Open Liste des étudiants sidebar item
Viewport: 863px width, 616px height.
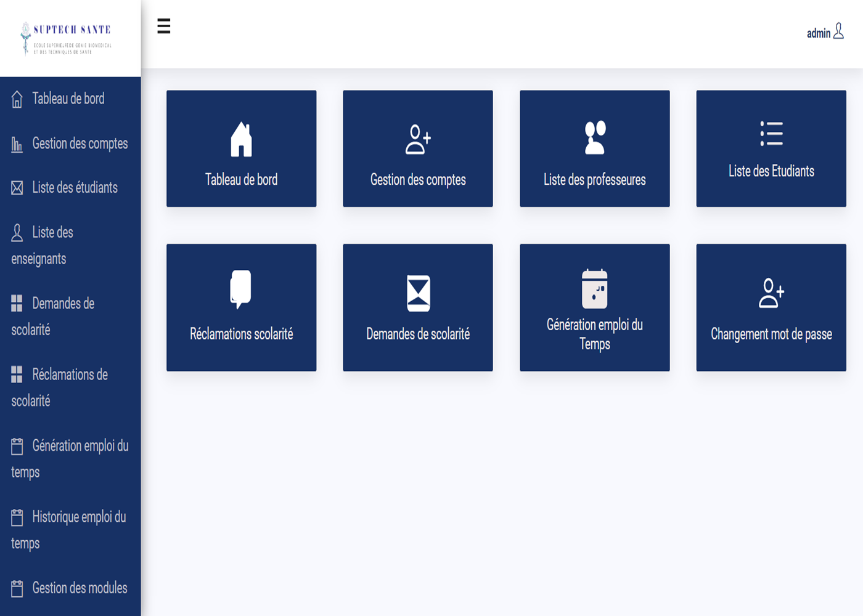tap(75, 188)
